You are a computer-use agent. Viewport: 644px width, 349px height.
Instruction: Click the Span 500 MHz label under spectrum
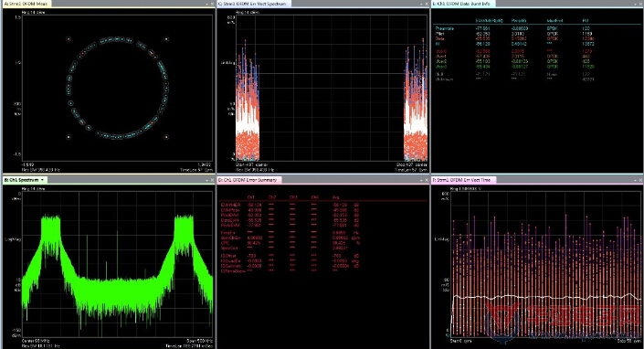[x=200, y=341]
